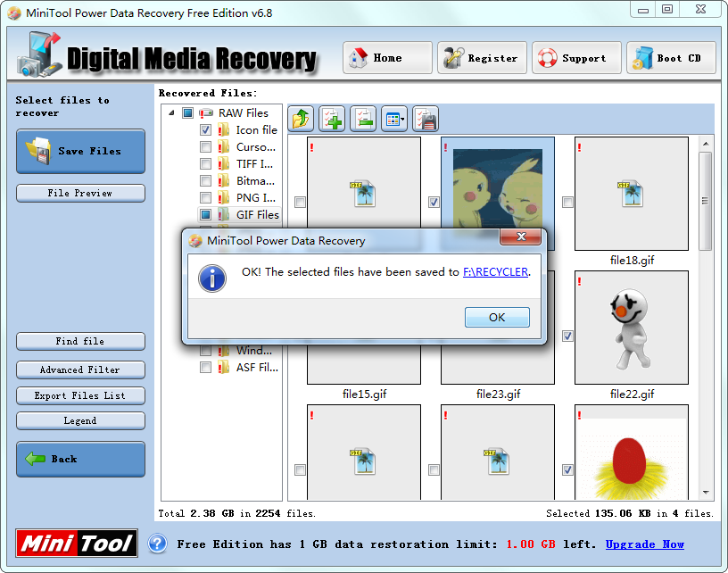Select the GIF Files tree item
Viewport: 728px width, 573px height.
258,214
